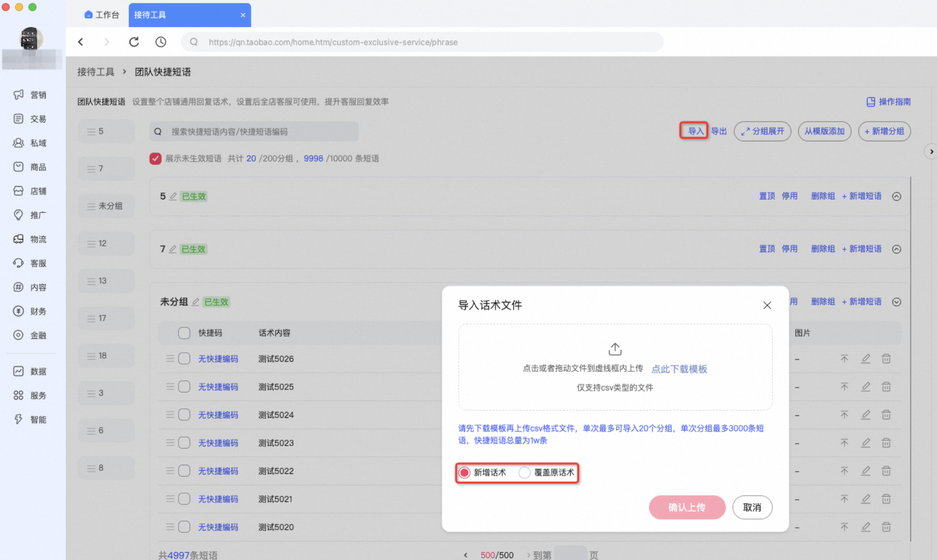The image size is (937, 560).
Task: Open the 金融 sidebar section
Action: [30, 335]
